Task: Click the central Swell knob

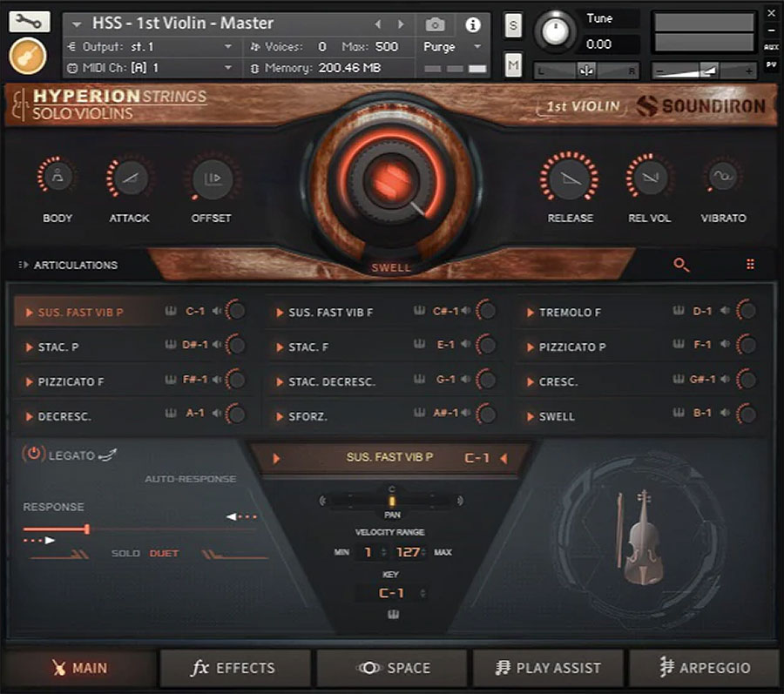Action: (393, 179)
